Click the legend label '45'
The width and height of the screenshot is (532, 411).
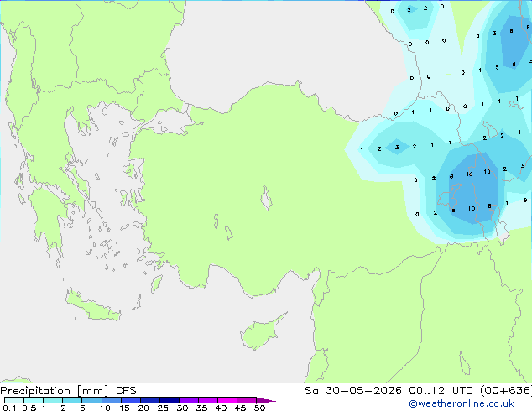240,408
